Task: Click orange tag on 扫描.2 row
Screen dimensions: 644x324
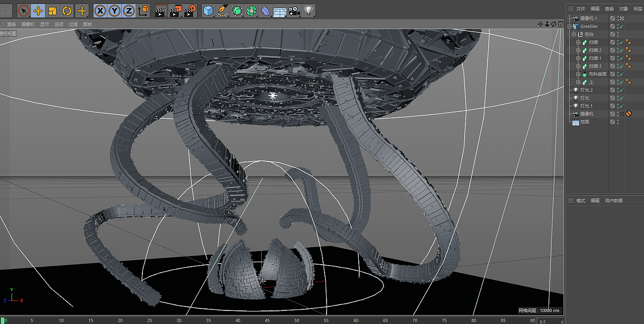Action: pos(628,50)
